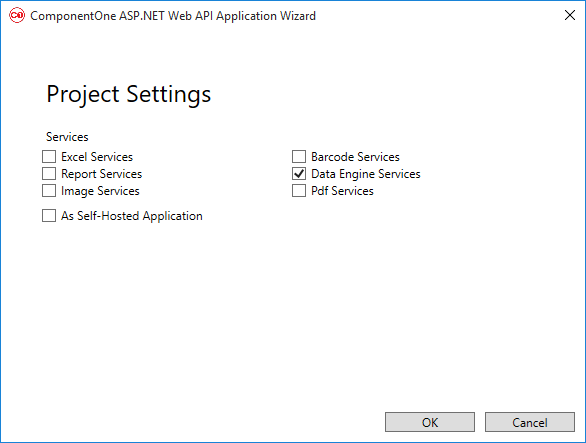Check the Image Services box

49,191
